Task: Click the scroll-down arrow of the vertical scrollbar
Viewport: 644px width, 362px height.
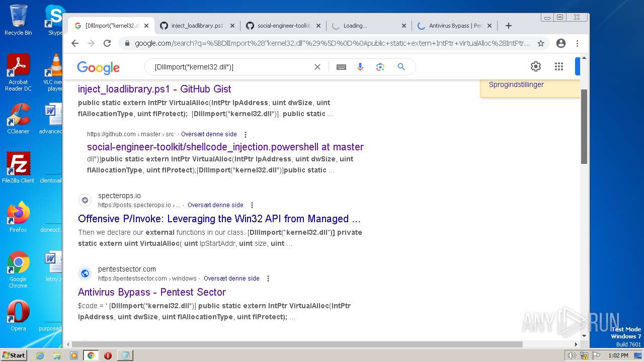Action: tap(584, 336)
